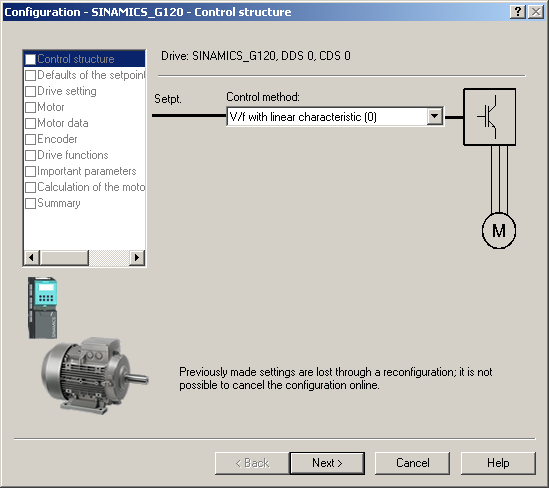This screenshot has height=488, width=549.
Task: Open the Control method dropdown arrow
Action: coord(435,116)
